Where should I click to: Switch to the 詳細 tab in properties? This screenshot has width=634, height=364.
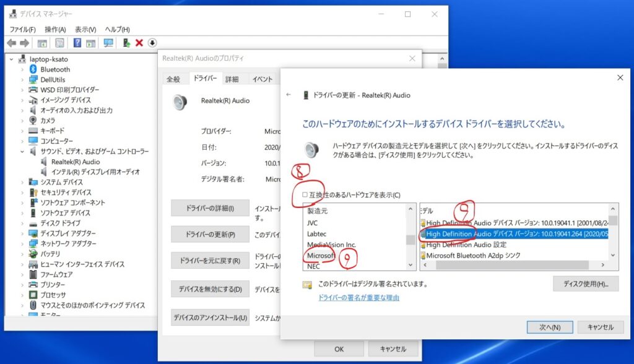point(232,79)
